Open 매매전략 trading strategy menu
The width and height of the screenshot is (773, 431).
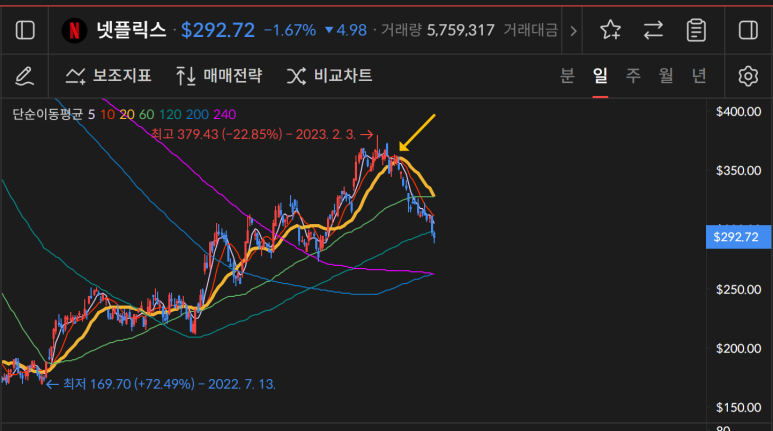(219, 76)
